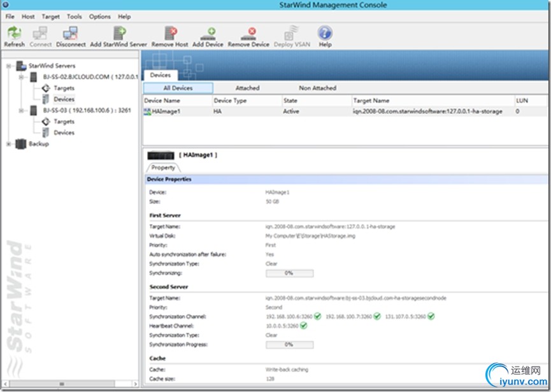Viewport: 551px width, 392px height.
Task: Switch to the Devices tab
Action: (x=161, y=75)
